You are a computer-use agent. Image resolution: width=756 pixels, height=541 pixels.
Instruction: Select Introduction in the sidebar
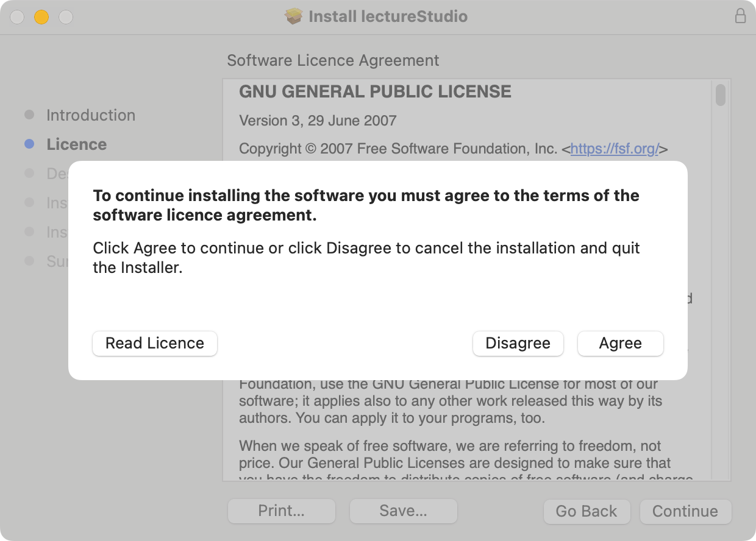click(91, 115)
